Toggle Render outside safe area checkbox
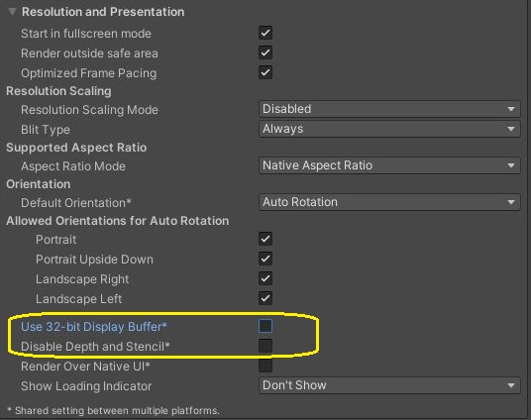Screen dimensions: 531x420 (x=265, y=52)
